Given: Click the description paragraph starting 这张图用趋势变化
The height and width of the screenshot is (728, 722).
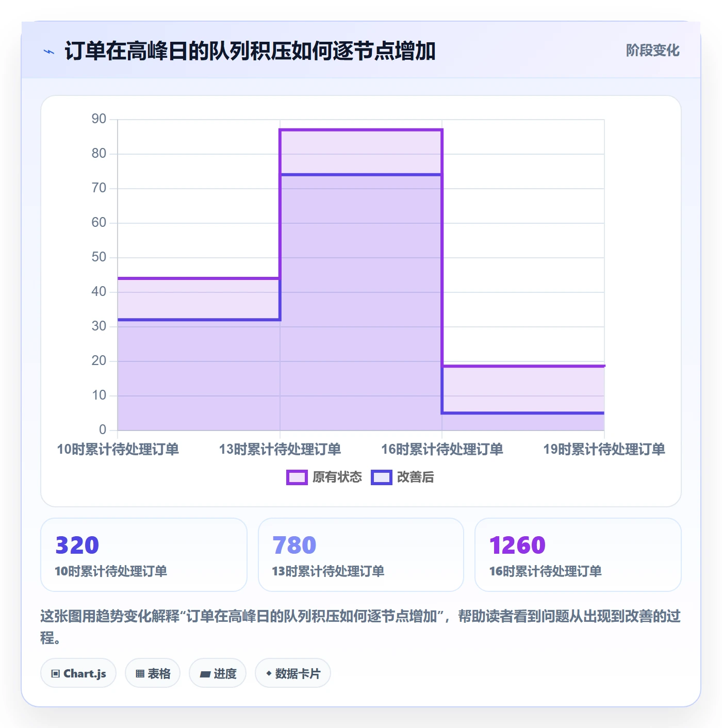Looking at the screenshot, I should (x=360, y=627).
